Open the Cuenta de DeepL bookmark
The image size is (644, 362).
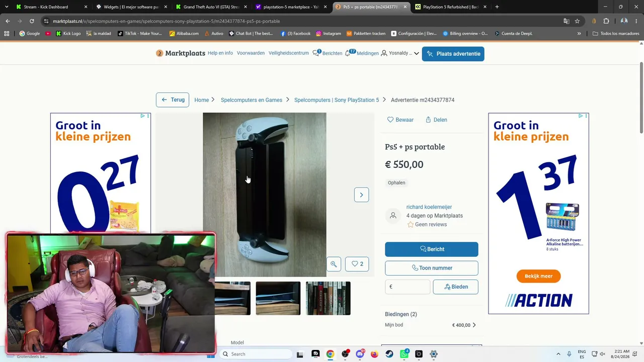coord(513,34)
